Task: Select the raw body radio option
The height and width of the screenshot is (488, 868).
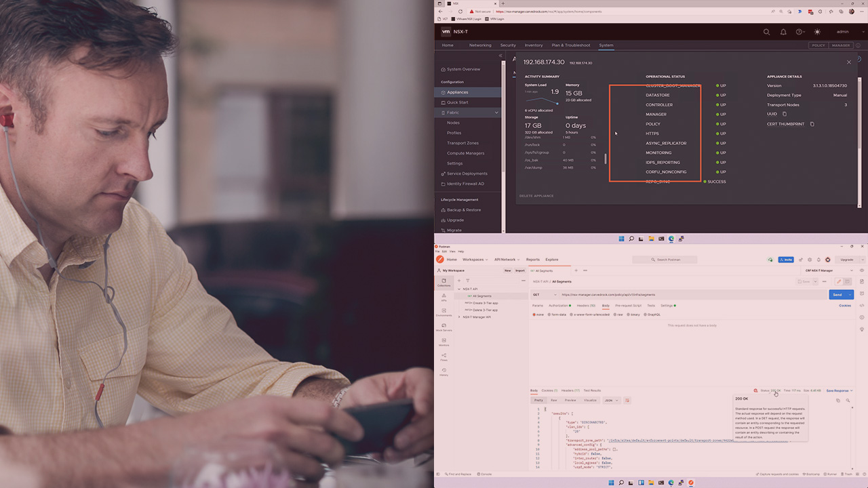Action: (616, 314)
